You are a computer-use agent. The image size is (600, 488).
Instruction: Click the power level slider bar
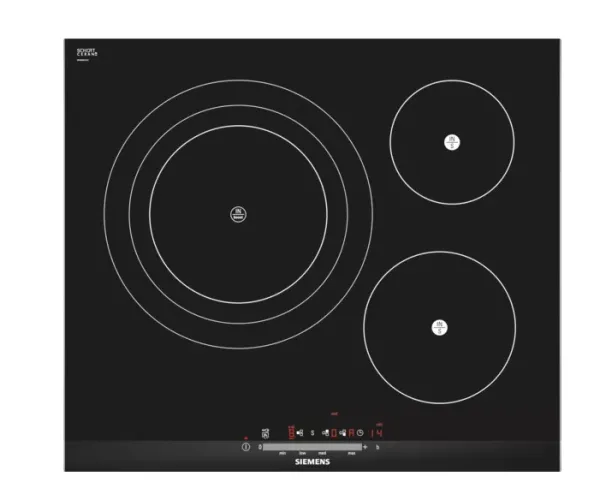point(312,447)
